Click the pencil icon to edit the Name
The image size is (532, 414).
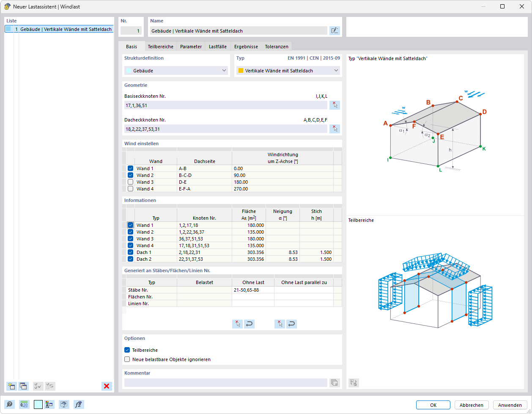pyautogui.click(x=334, y=30)
